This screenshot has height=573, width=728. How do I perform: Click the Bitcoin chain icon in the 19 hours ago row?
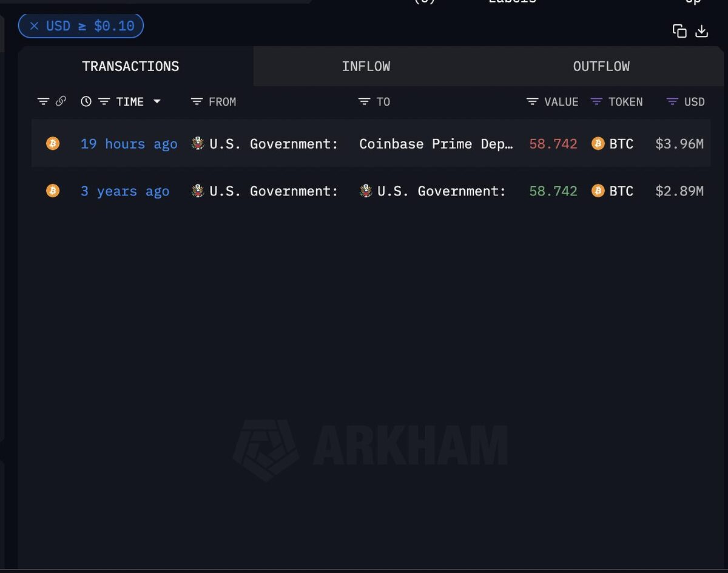pyautogui.click(x=53, y=143)
